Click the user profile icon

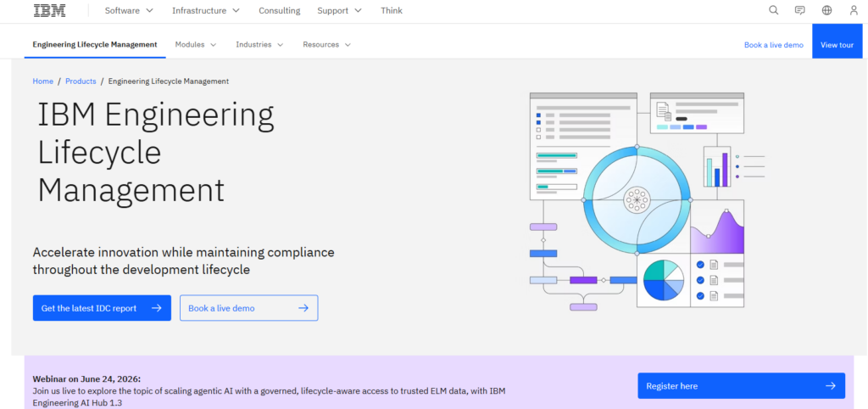pos(854,10)
